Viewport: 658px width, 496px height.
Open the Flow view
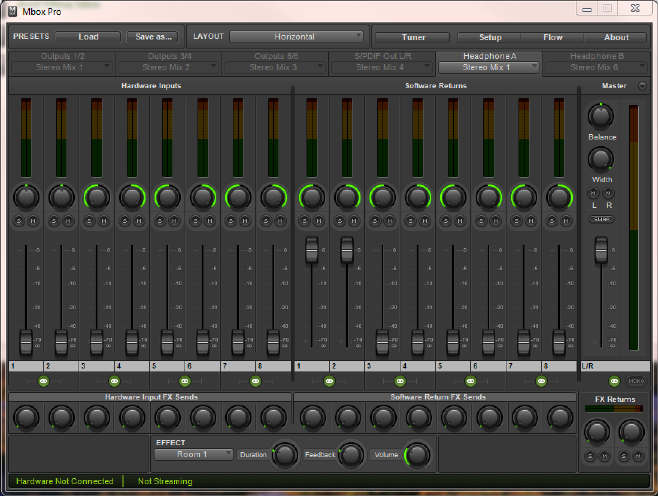coord(552,37)
